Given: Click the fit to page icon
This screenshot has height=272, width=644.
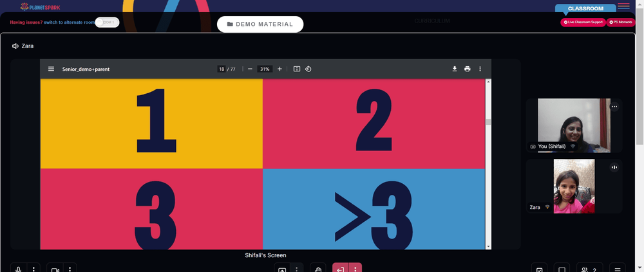Looking at the screenshot, I should click(x=296, y=69).
